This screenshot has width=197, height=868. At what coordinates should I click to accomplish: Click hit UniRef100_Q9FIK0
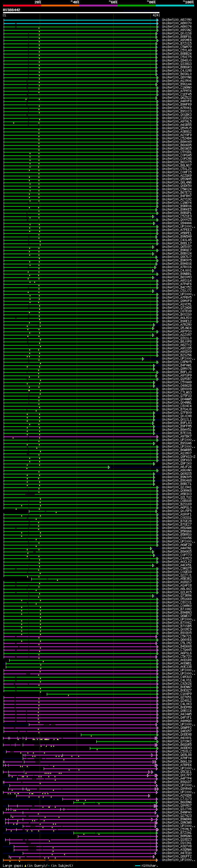(x=177, y=464)
